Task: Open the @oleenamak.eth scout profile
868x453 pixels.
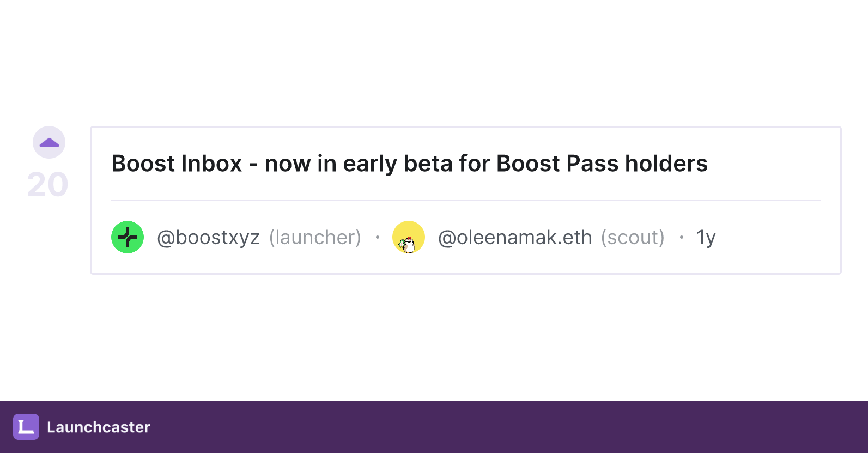Action: (x=514, y=237)
